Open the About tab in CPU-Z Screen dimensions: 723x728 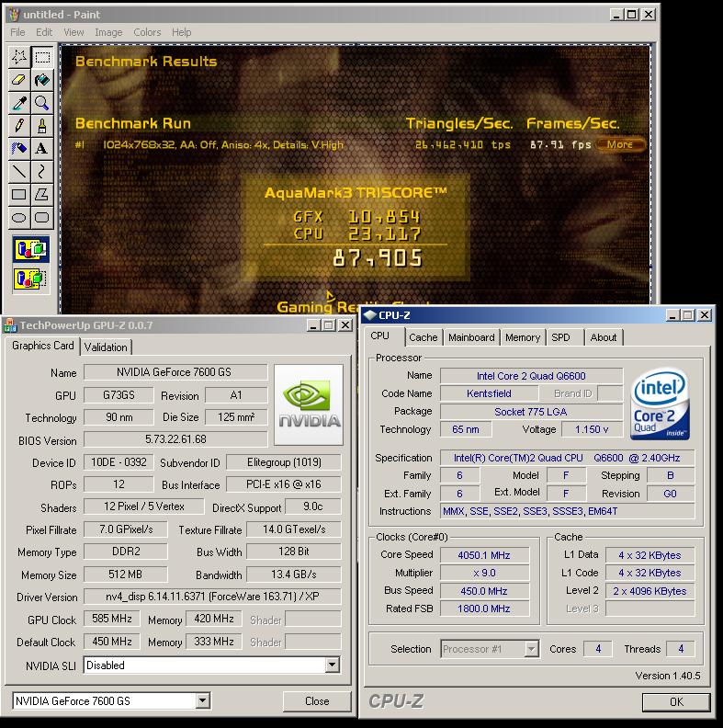(x=604, y=337)
